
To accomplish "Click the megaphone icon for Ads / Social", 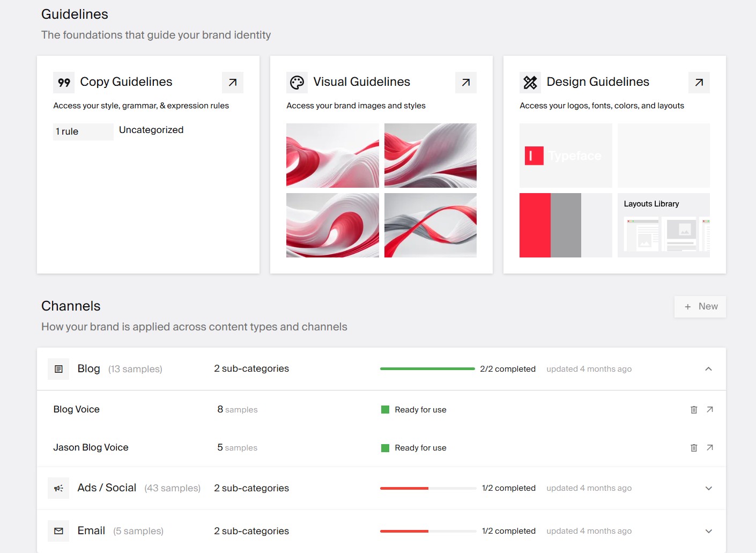I will [58, 488].
